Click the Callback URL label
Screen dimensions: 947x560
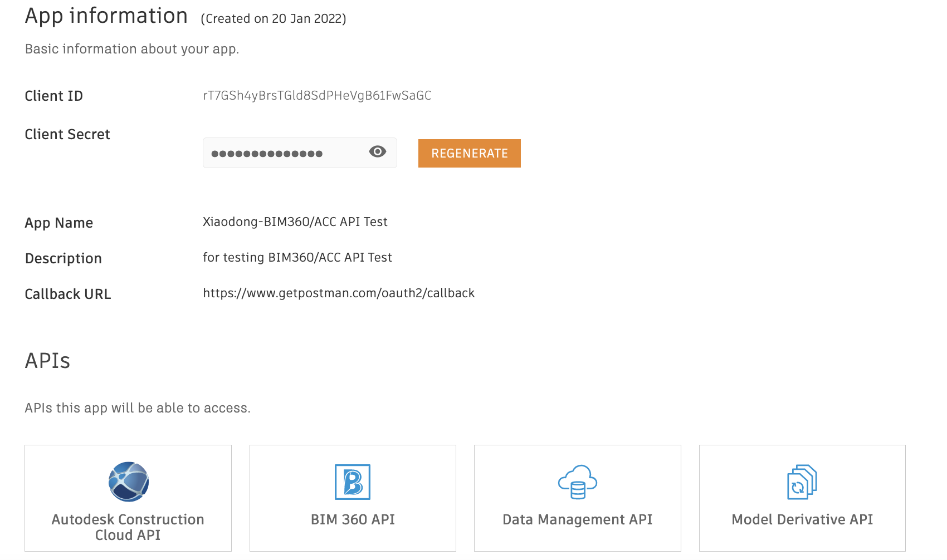coord(68,294)
